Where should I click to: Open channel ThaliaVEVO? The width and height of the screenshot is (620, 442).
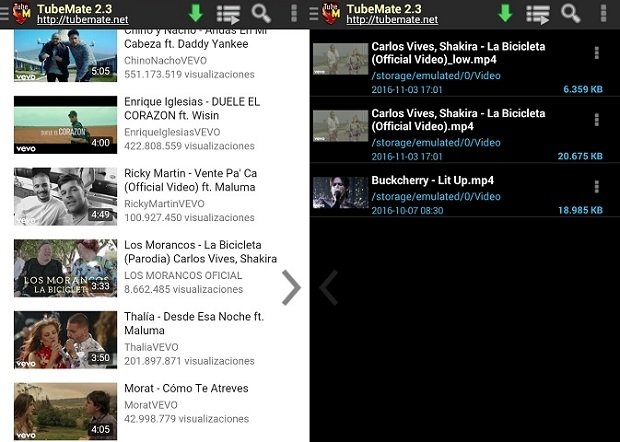click(151, 347)
